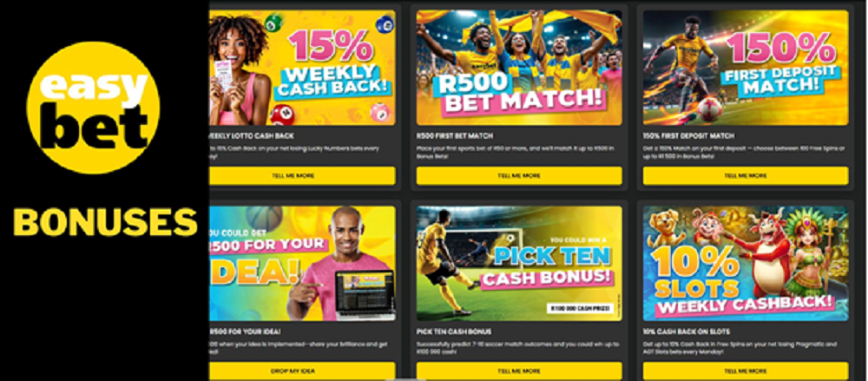Select the R500 First Bet Match heading
868x381 pixels.
point(455,135)
